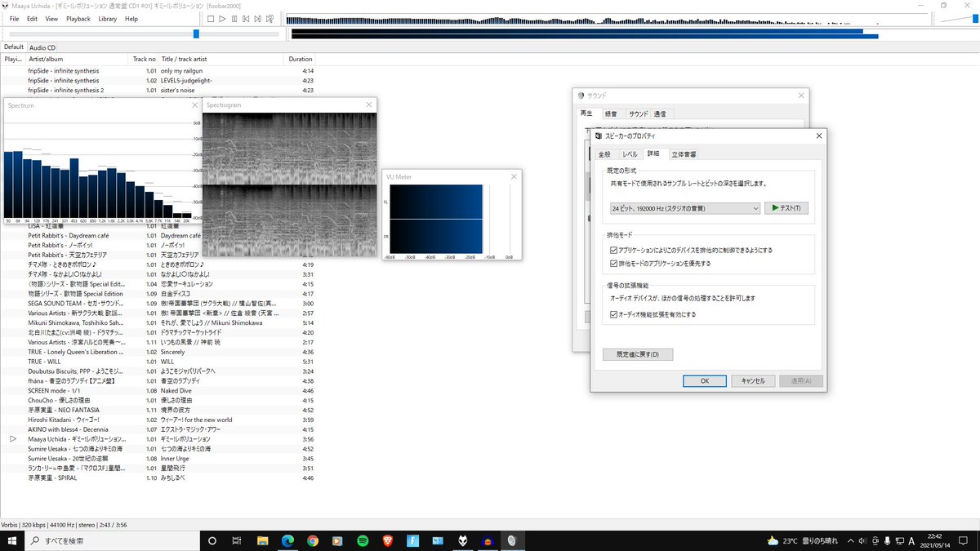The width and height of the screenshot is (980, 551).
Task: Close the Spectrogram panel window
Action: click(x=370, y=105)
